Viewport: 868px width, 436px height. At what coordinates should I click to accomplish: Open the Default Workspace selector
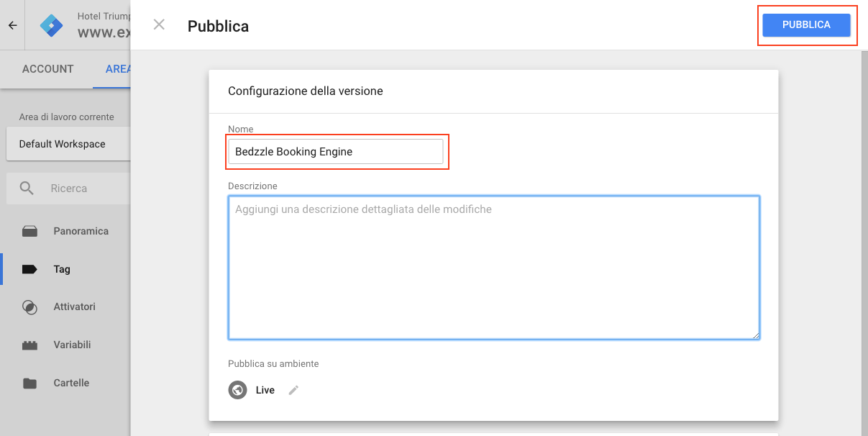pyautogui.click(x=68, y=144)
